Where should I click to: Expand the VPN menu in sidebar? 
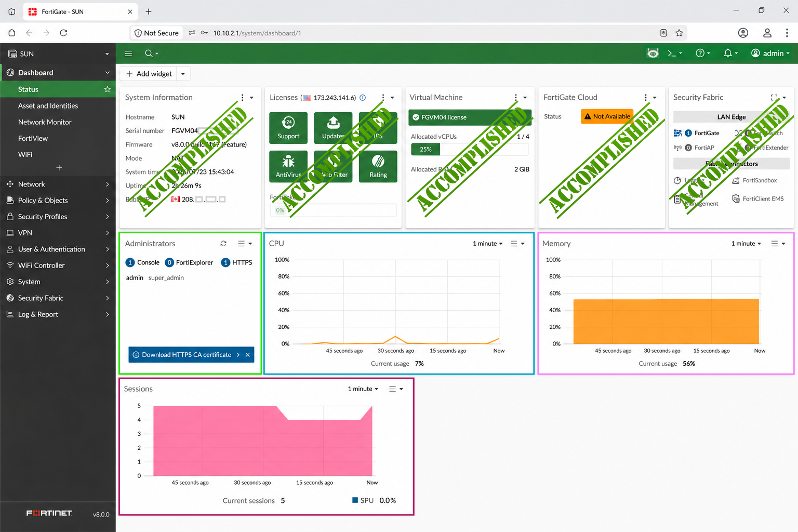click(x=59, y=233)
